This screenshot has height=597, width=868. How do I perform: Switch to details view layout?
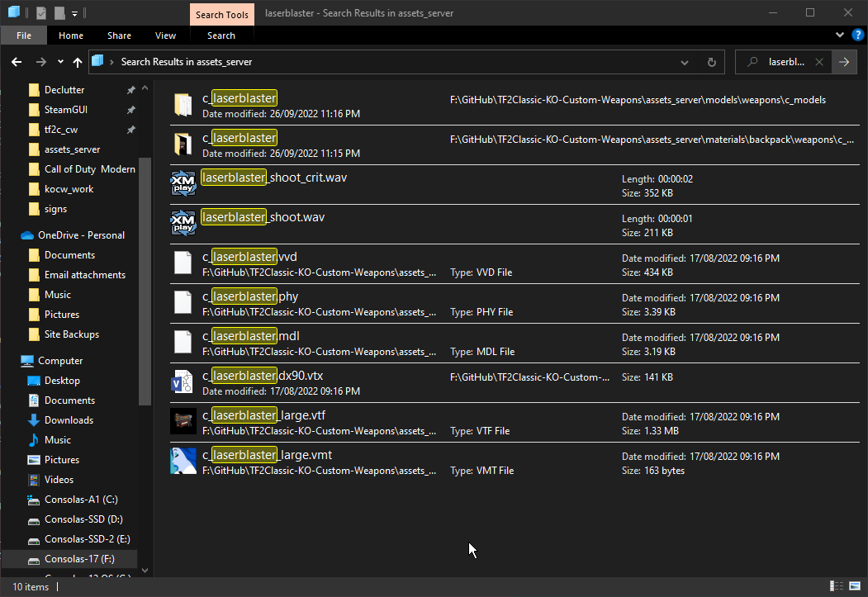tap(837, 586)
